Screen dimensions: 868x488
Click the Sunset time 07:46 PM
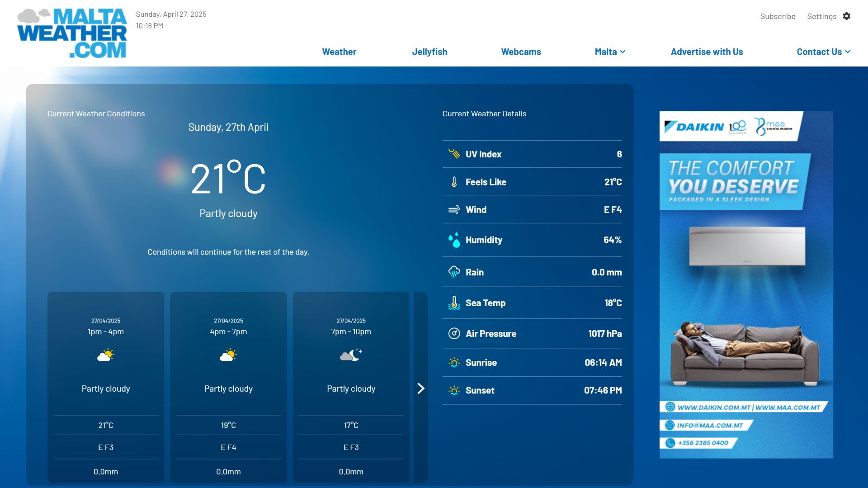tap(603, 390)
